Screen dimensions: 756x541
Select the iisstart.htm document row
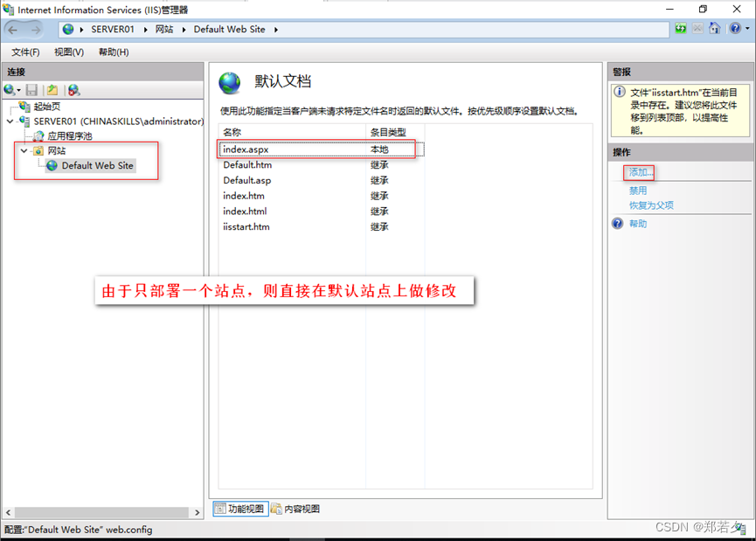pos(322,226)
